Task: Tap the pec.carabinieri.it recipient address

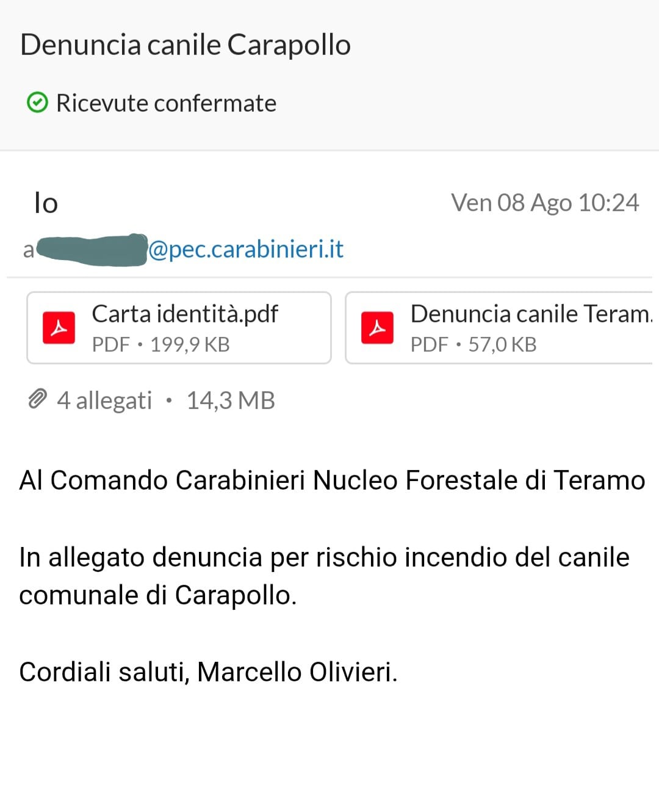Action: coord(246,249)
